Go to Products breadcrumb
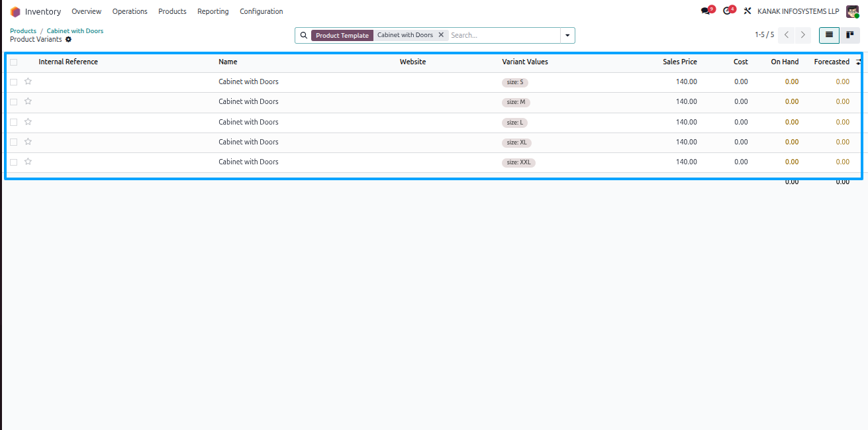 point(23,31)
